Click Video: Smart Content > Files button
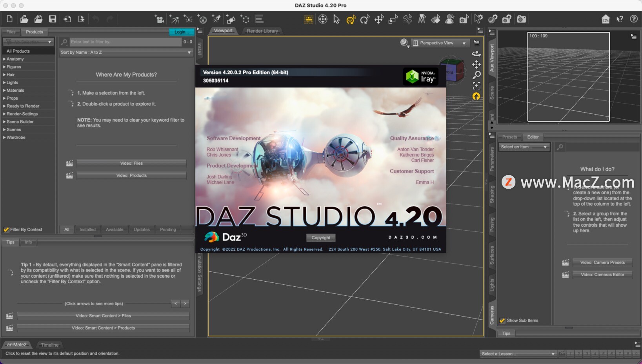This screenshot has width=642, height=364. tap(103, 316)
